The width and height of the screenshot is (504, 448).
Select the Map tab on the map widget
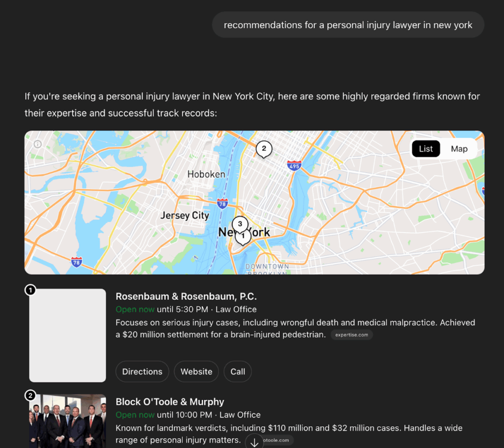click(459, 149)
